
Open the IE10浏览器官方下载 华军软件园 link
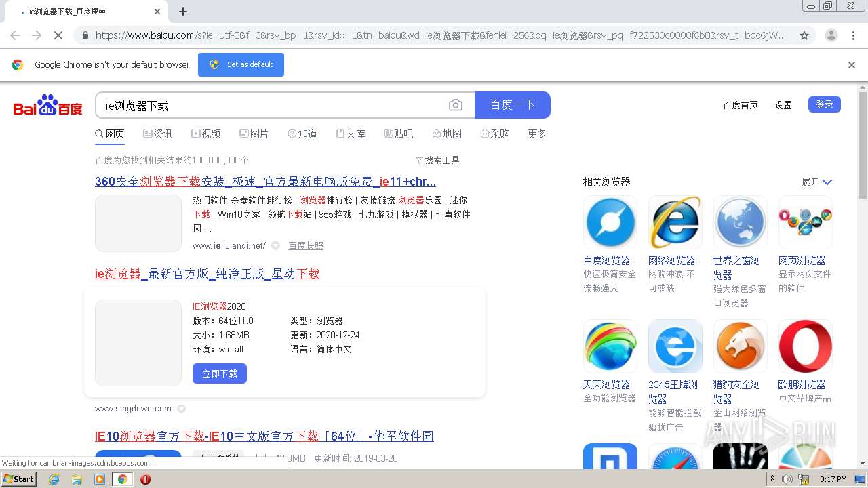pos(264,436)
